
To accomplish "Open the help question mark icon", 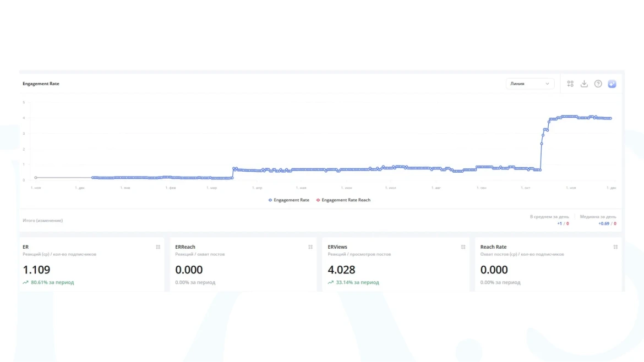I will click(598, 84).
